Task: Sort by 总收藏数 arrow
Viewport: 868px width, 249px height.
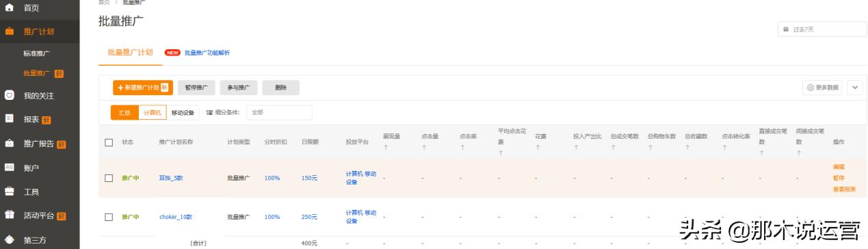Action: point(687,147)
